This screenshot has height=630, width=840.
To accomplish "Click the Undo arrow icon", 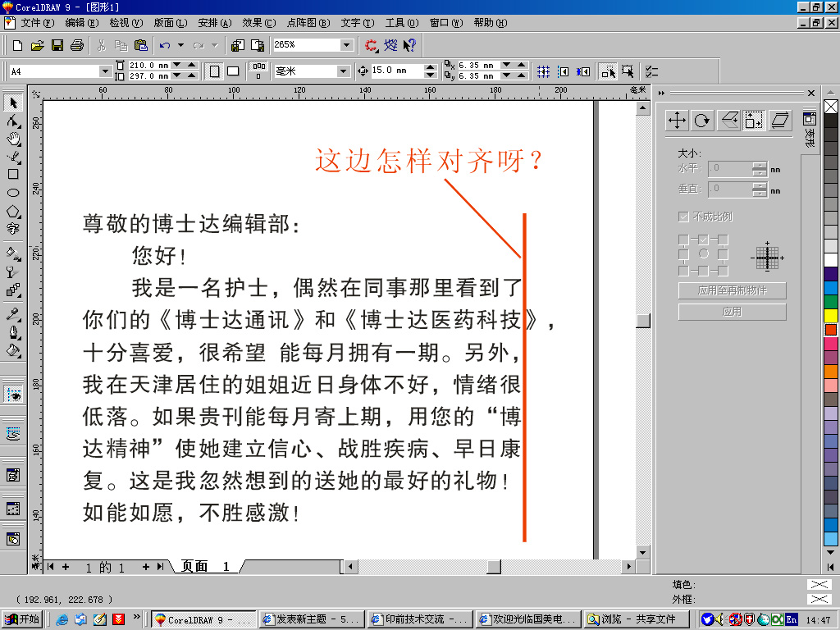I will [x=165, y=46].
